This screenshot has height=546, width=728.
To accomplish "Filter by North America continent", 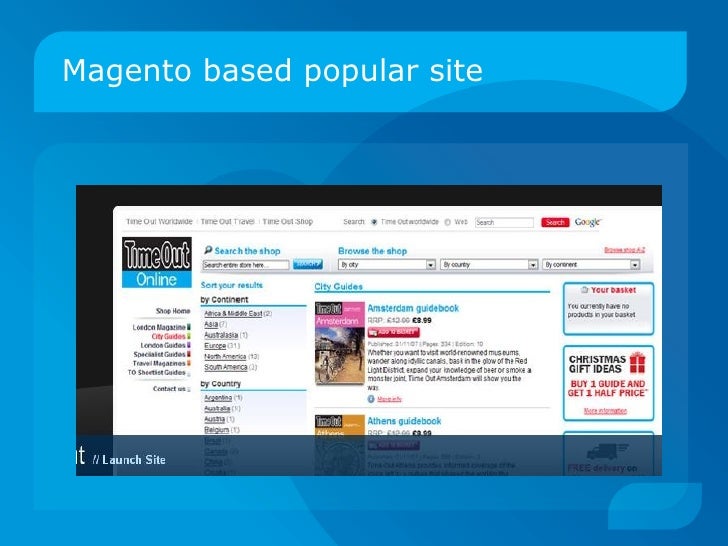I will pos(225,357).
